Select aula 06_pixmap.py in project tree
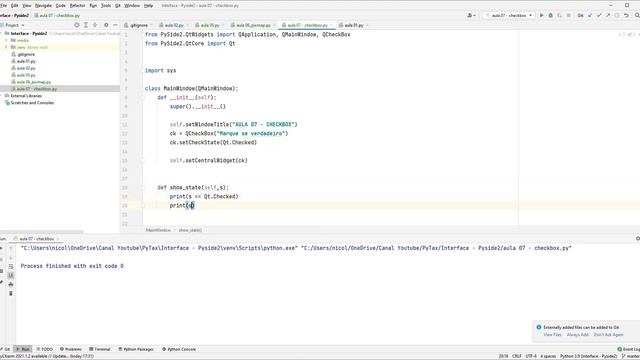Image resolution: width=640 pixels, height=360 pixels. pyautogui.click(x=34, y=82)
